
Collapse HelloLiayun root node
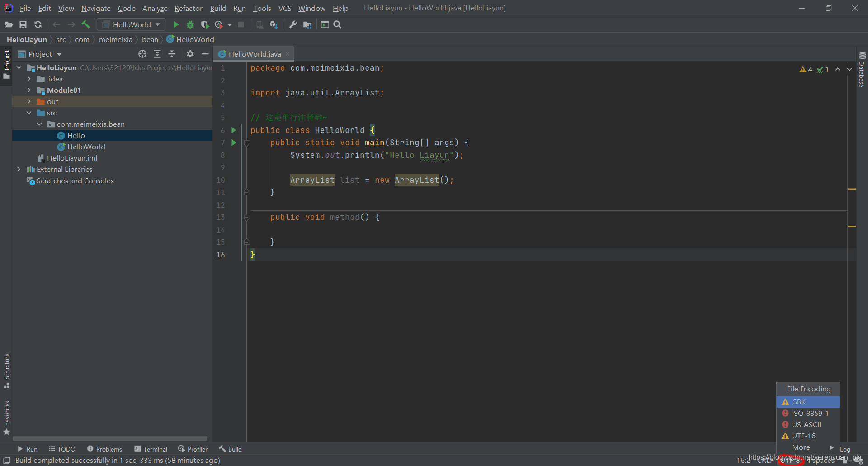click(x=19, y=67)
